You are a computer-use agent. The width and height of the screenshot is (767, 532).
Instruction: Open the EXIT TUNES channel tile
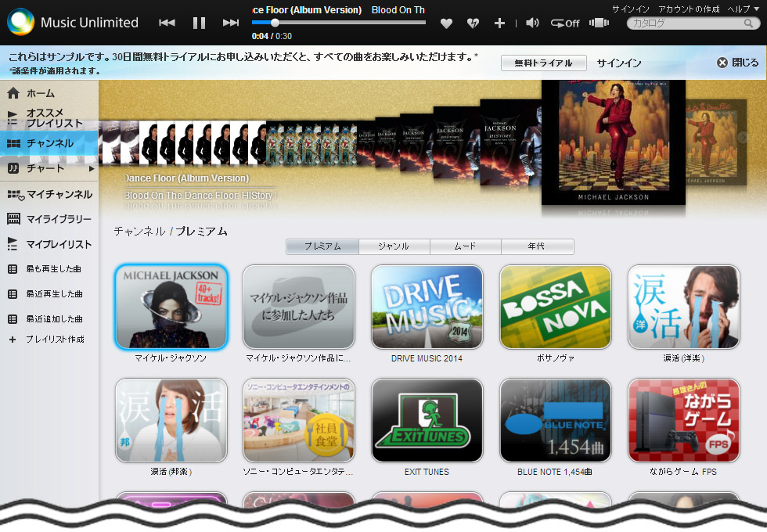tap(427, 421)
